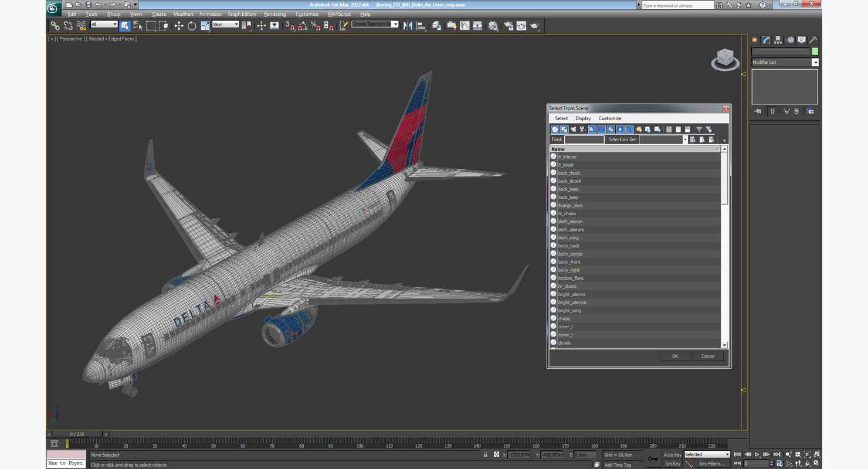Switch to the Hierarchy panel tab
The image size is (868, 469).
(778, 40)
